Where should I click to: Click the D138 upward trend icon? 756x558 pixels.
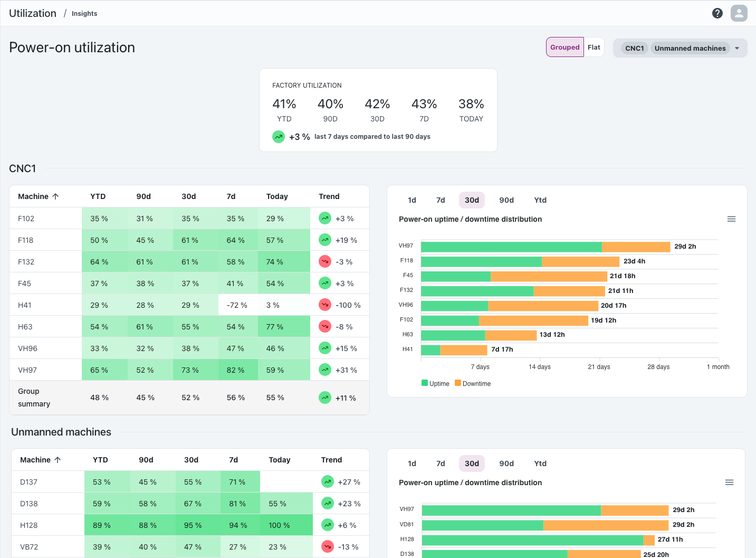[x=328, y=503]
